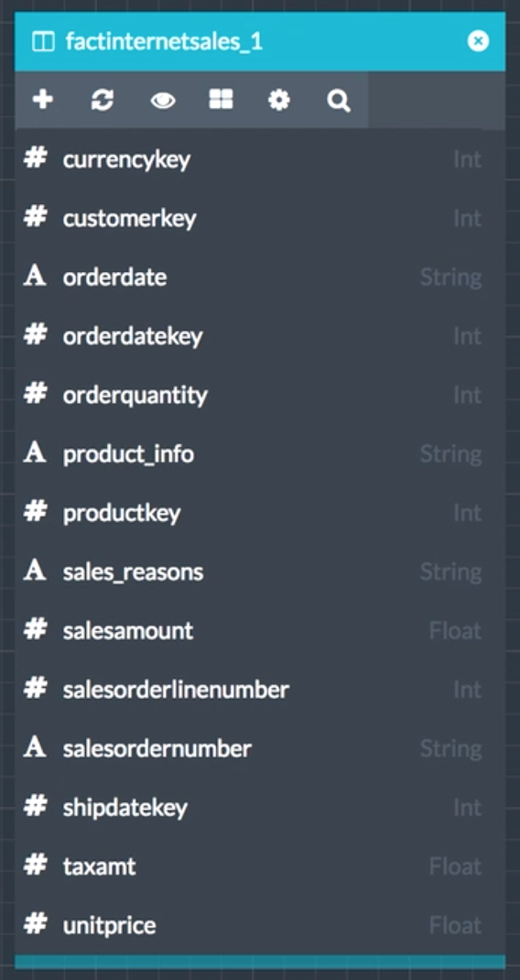
Task: Pick the salesorderlinenumber column
Action: point(260,690)
